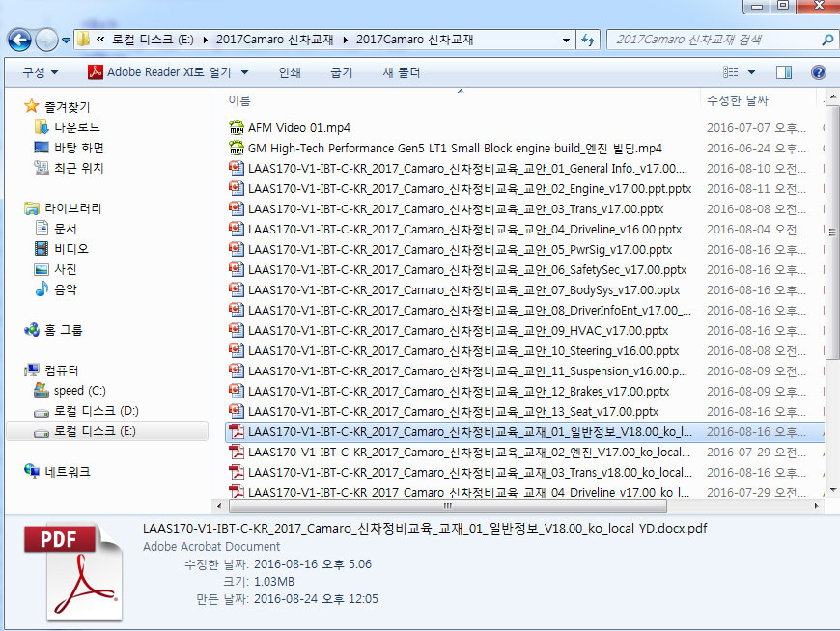Select the 교안_08_DriverInfoEnt pptx file icon
Screen dimensions: 840x631
click(x=237, y=311)
